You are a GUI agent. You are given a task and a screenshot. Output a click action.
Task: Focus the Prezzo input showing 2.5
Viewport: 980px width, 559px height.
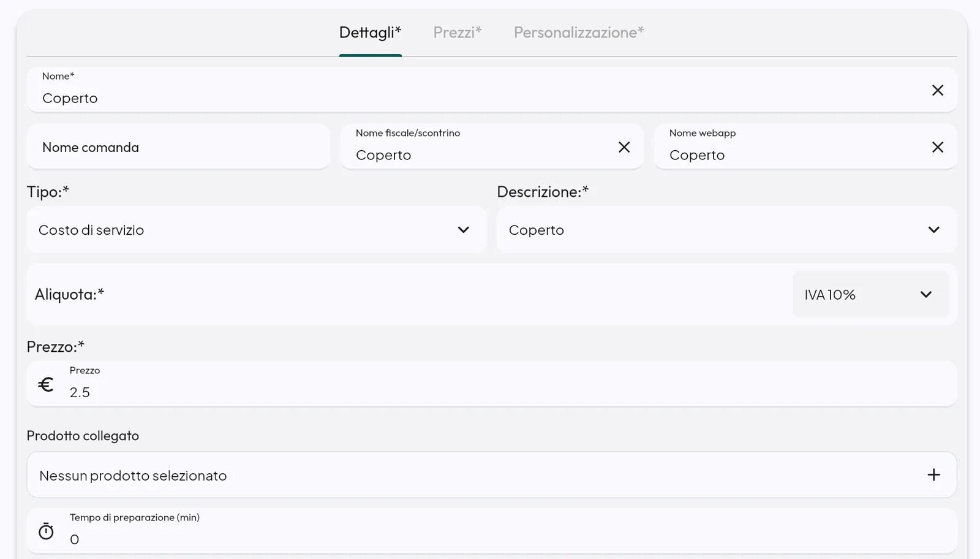pos(492,384)
